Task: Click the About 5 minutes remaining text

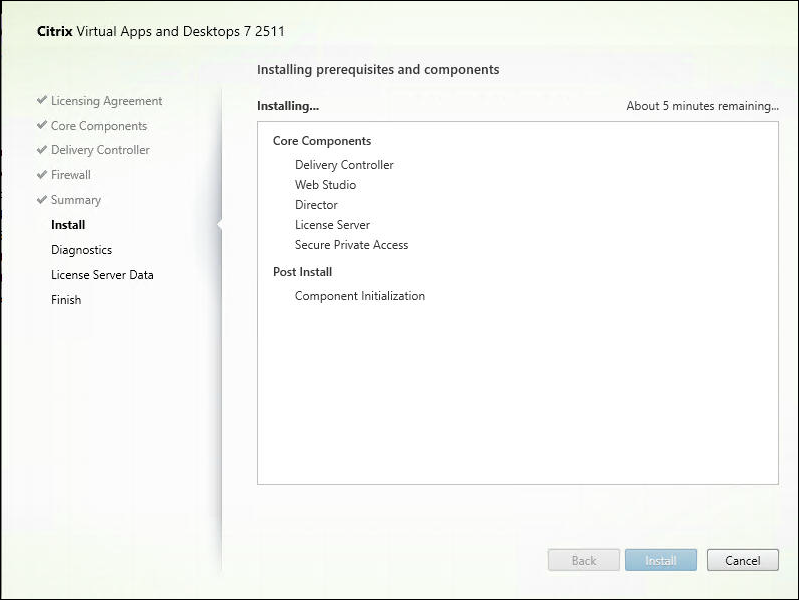Action: (702, 106)
